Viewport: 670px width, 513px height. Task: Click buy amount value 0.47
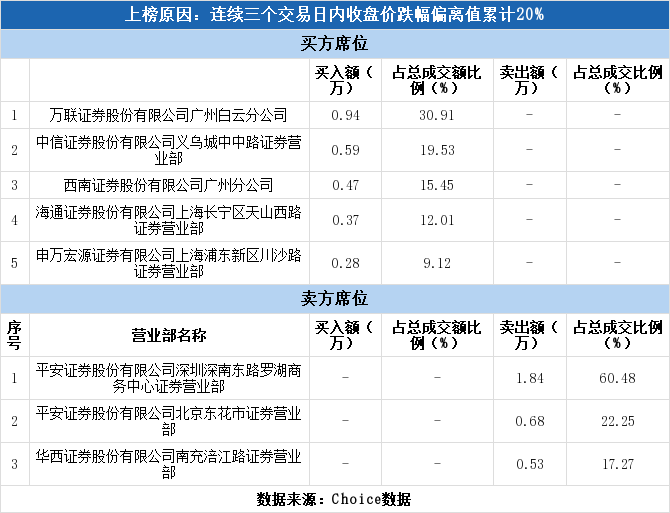coord(345,185)
